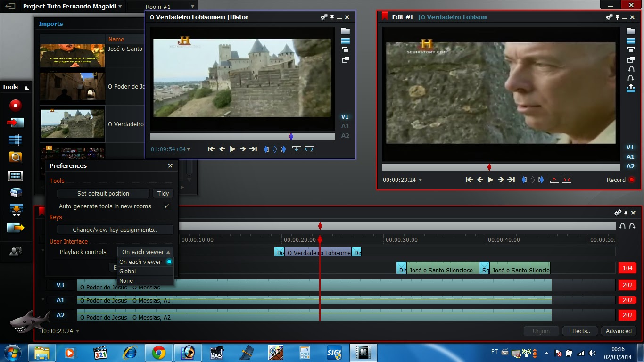Click the Tidy button

[163, 193]
